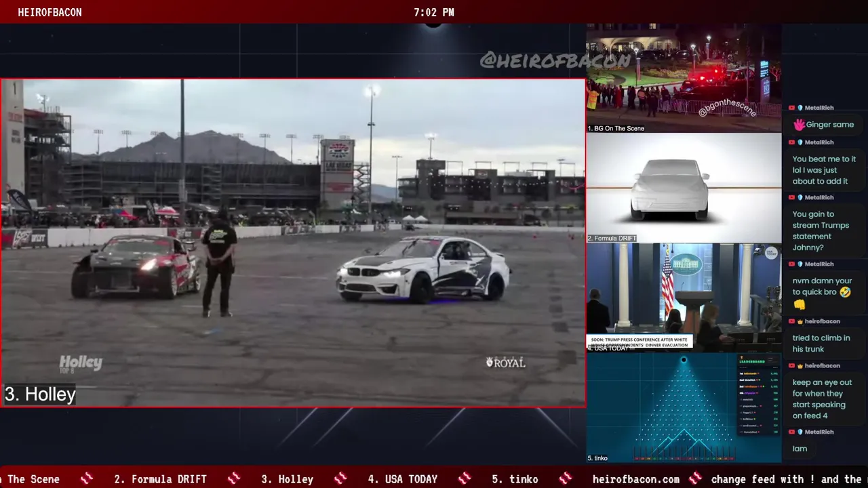Click '5. tinko' in the bottom ticker
Image resolution: width=868 pixels, height=488 pixels.
tap(515, 479)
